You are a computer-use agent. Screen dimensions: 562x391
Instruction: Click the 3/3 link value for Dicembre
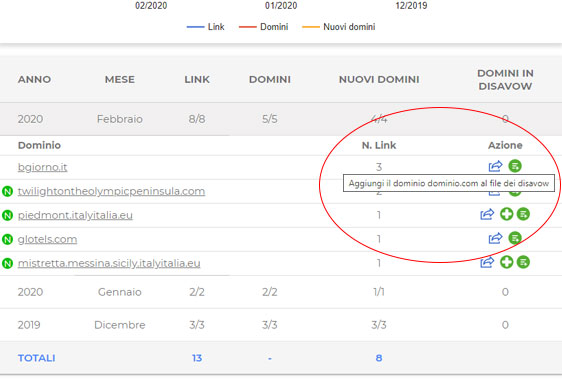(x=197, y=325)
